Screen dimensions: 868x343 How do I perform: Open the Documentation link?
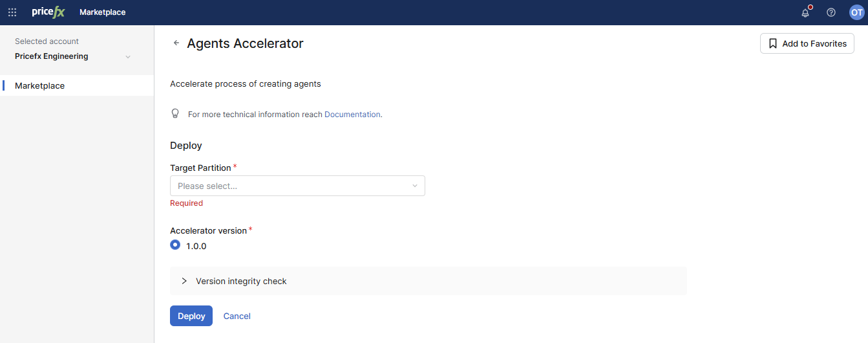pyautogui.click(x=352, y=115)
